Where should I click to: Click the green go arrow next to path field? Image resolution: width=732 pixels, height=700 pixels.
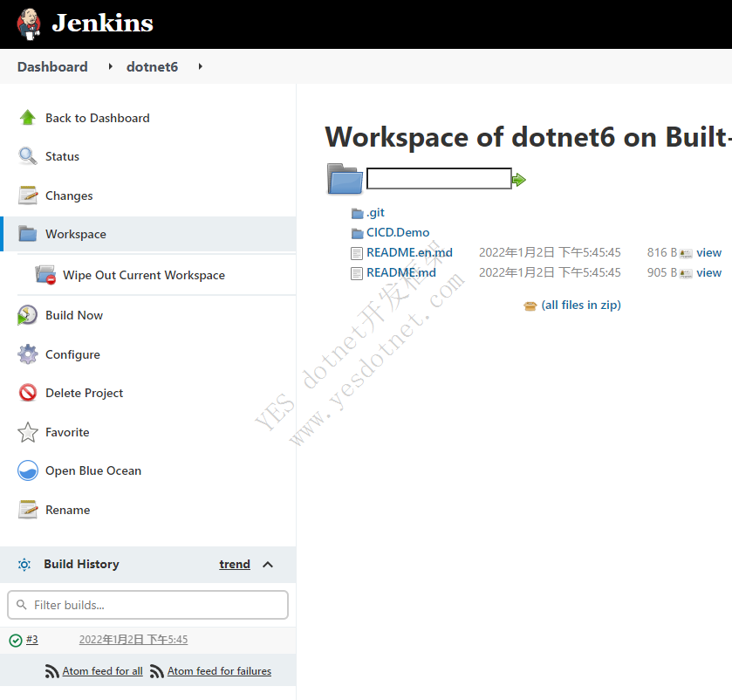point(518,179)
